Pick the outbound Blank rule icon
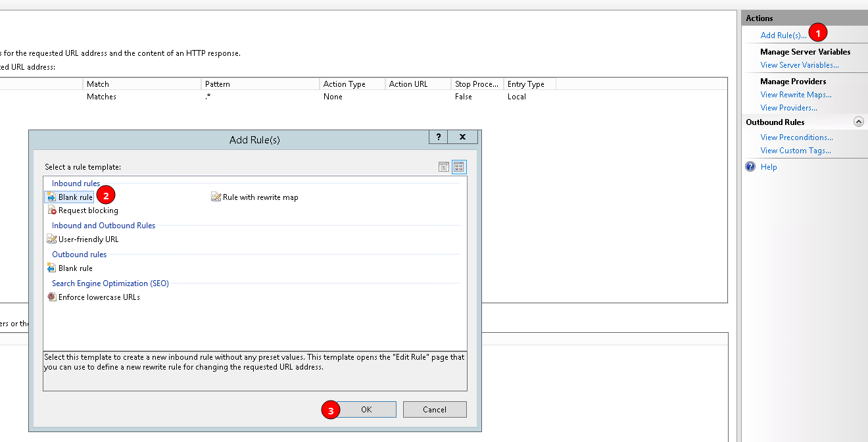The width and height of the screenshot is (868, 442). 51,268
